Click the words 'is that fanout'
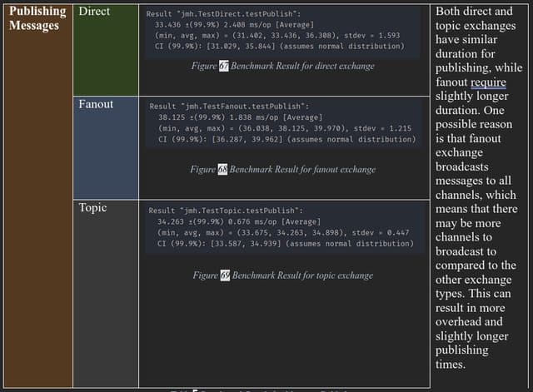 [468, 139]
